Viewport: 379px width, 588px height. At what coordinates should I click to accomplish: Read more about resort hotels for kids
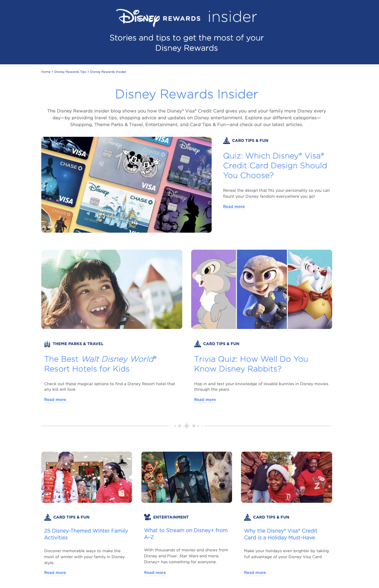pos(55,400)
